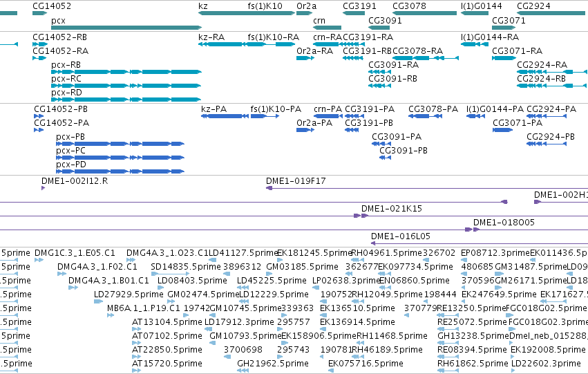Click the CG2924 gene label
This screenshot has height=374, width=588.
pyautogui.click(x=533, y=6)
